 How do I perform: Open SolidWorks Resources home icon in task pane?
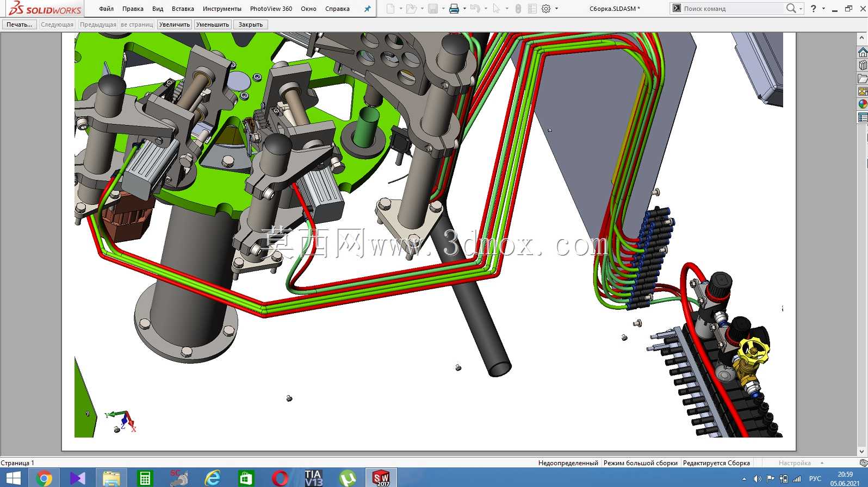pyautogui.click(x=863, y=52)
